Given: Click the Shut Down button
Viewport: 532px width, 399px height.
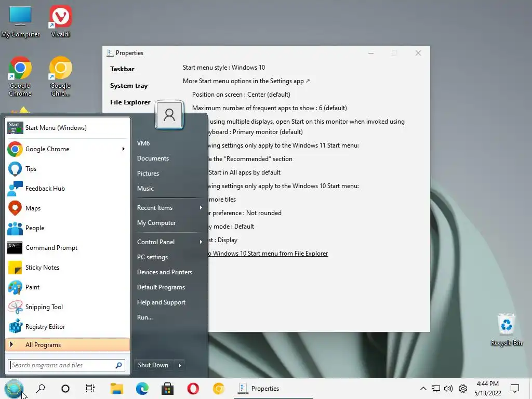Looking at the screenshot, I should coord(153,365).
